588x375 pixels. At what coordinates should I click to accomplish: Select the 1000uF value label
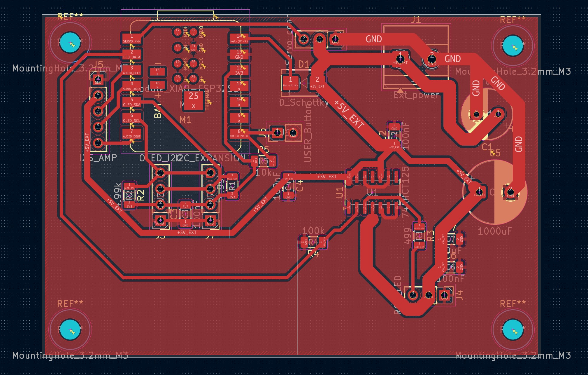(x=495, y=231)
